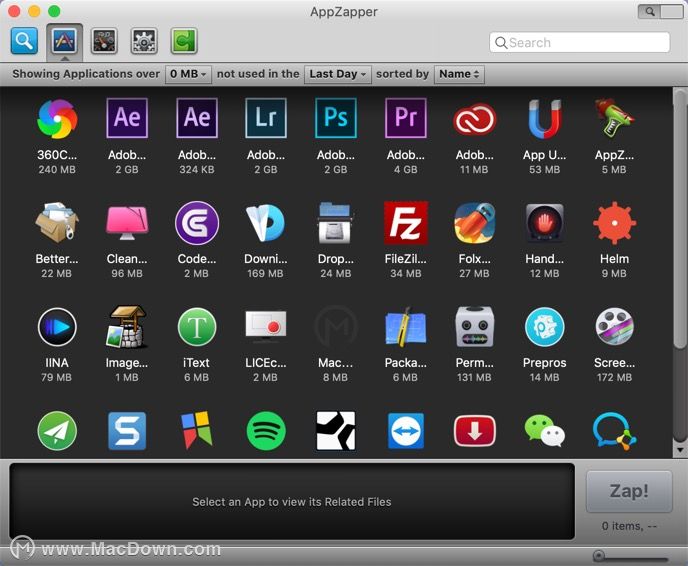688x566 pixels.
Task: Select the Mac... app icon, 8 MB
Action: pyautogui.click(x=336, y=327)
